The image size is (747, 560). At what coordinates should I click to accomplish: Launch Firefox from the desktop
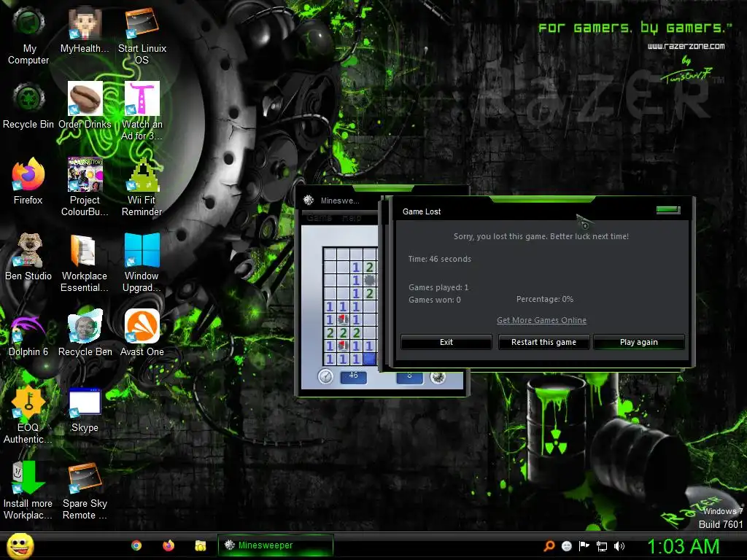tap(28, 182)
